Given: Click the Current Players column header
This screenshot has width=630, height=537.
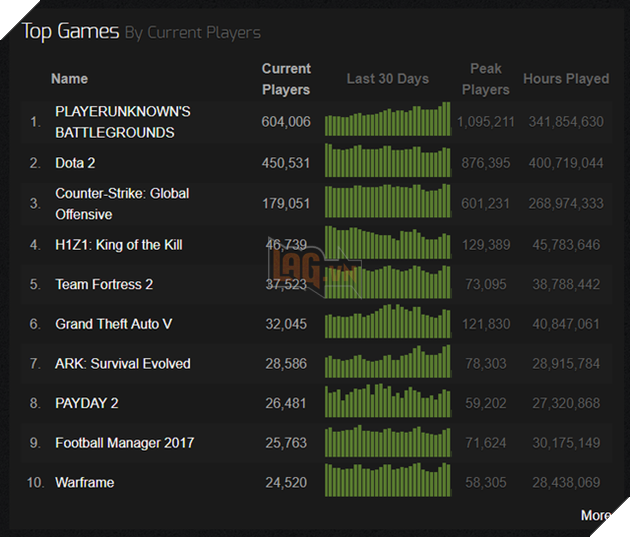Looking at the screenshot, I should 286,79.
